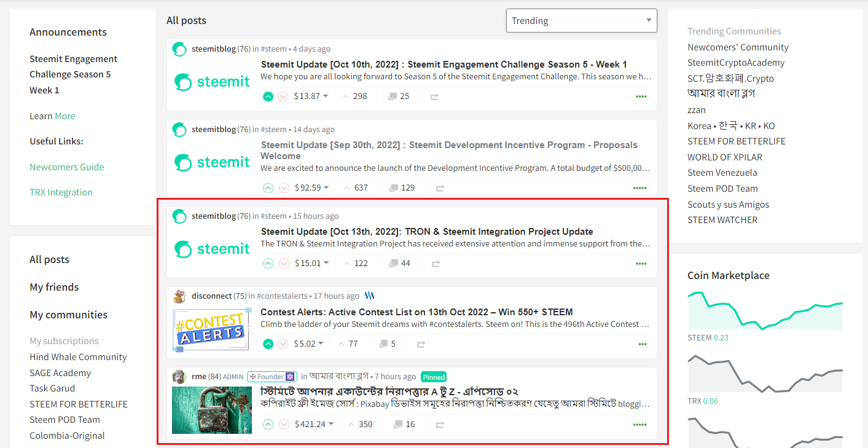Downvote the Contest Alerts post
Image resolution: width=868 pixels, height=448 pixels.
click(x=283, y=344)
